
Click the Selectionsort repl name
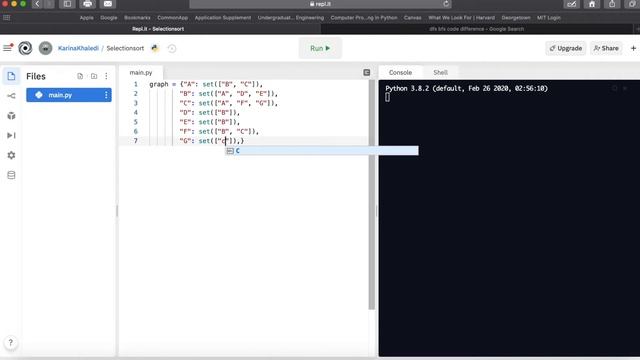[x=125, y=48]
